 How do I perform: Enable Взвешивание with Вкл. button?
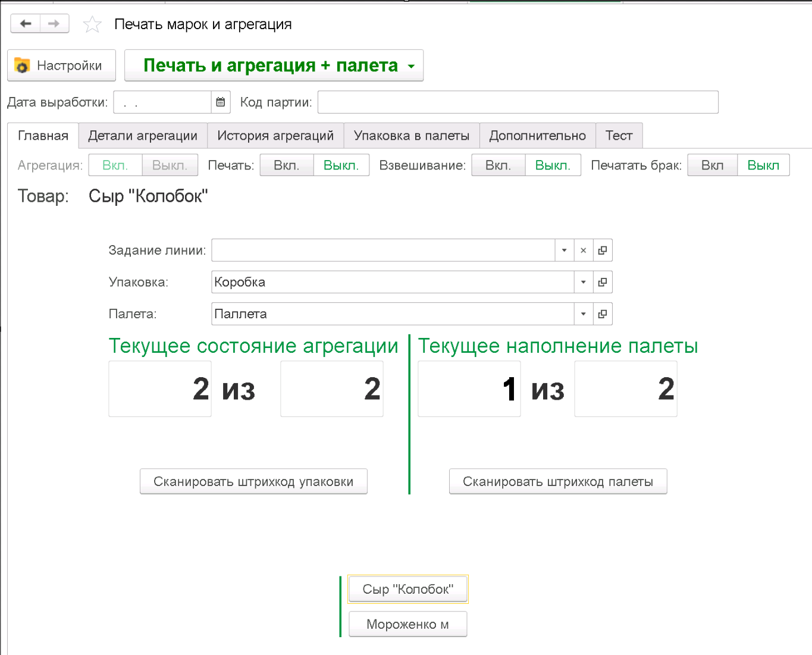click(x=498, y=165)
